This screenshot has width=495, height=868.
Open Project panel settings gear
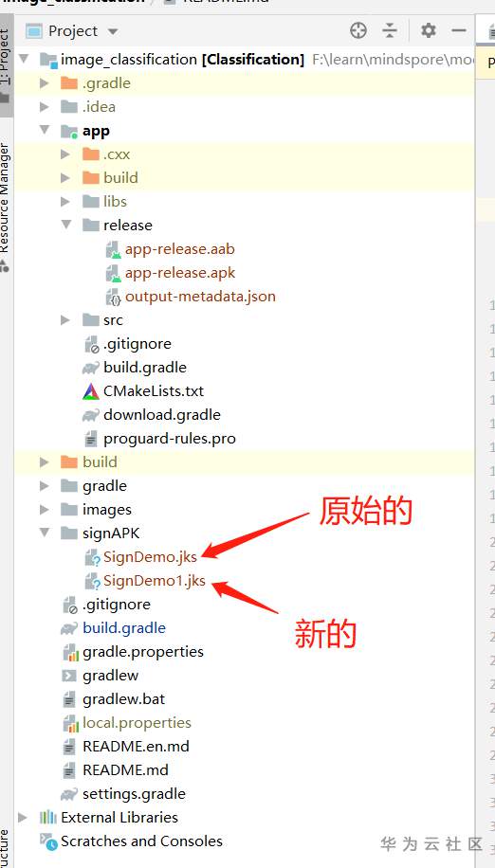(429, 30)
